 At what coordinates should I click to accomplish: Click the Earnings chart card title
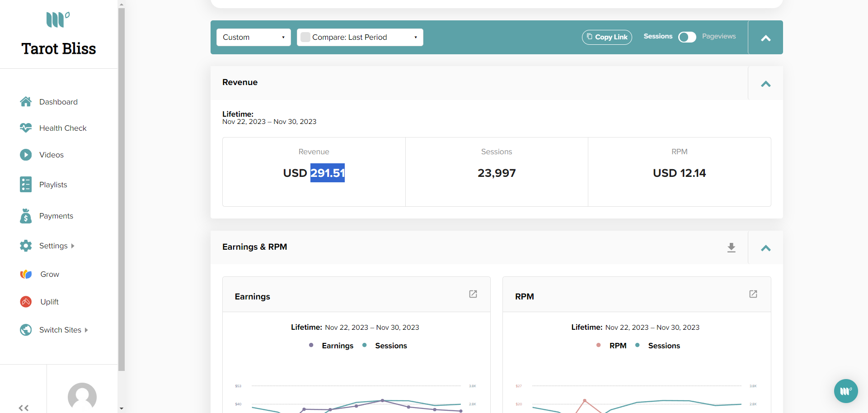click(x=253, y=297)
